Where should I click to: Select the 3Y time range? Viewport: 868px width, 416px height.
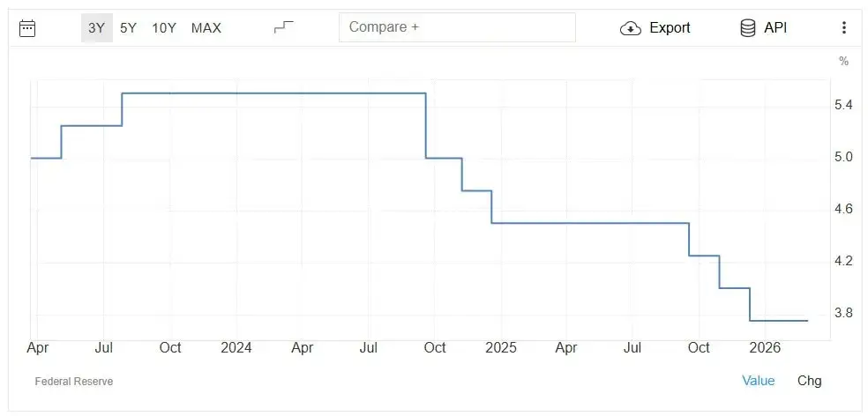(x=97, y=27)
